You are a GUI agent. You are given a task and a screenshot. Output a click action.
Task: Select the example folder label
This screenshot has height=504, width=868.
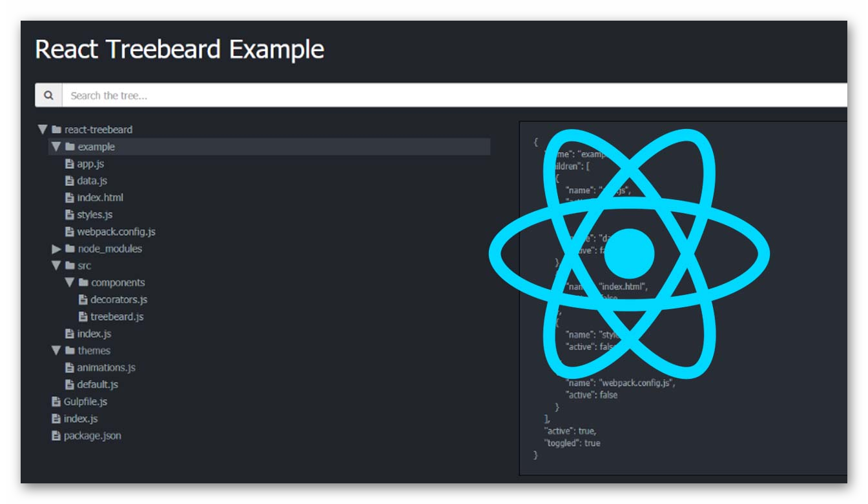[x=96, y=146]
